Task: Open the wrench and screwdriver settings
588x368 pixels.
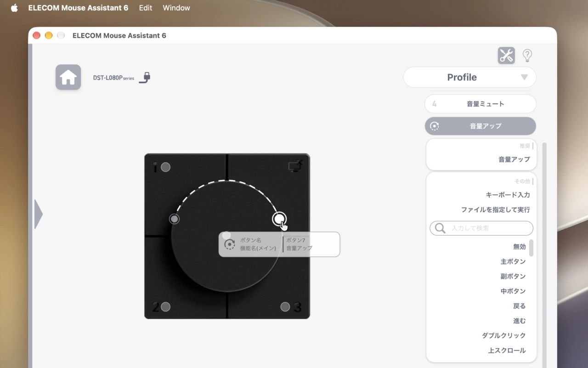Action: point(506,56)
